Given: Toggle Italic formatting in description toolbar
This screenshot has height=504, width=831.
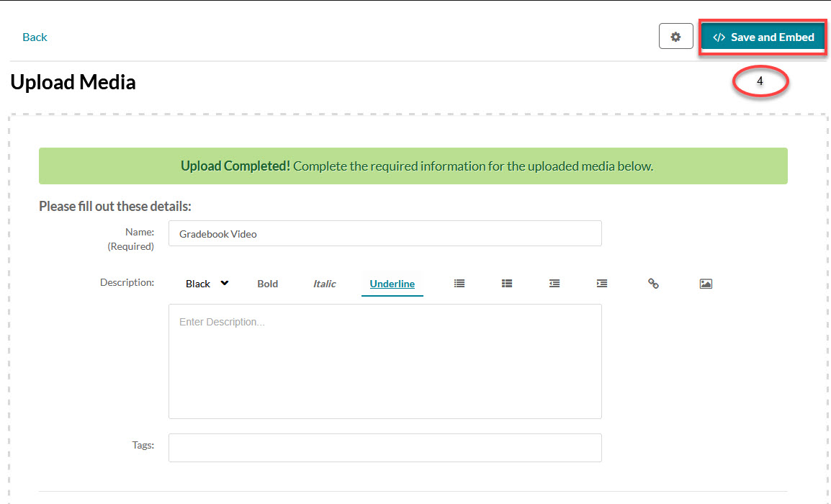Looking at the screenshot, I should (324, 284).
